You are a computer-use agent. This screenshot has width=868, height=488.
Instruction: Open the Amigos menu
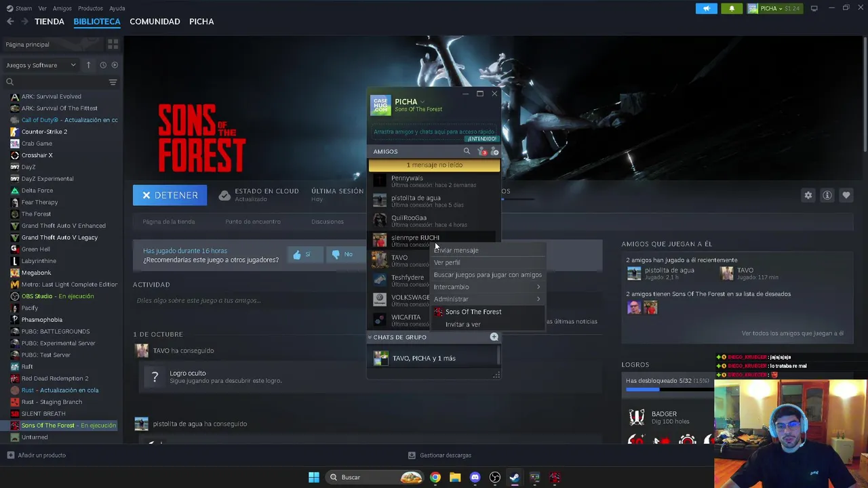click(62, 8)
